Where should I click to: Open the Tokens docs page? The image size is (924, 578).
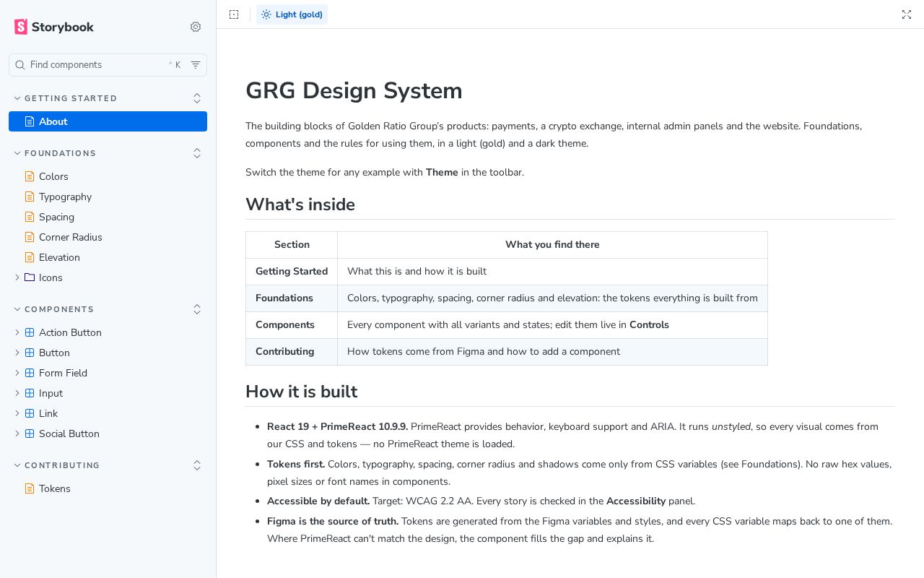click(x=108, y=488)
